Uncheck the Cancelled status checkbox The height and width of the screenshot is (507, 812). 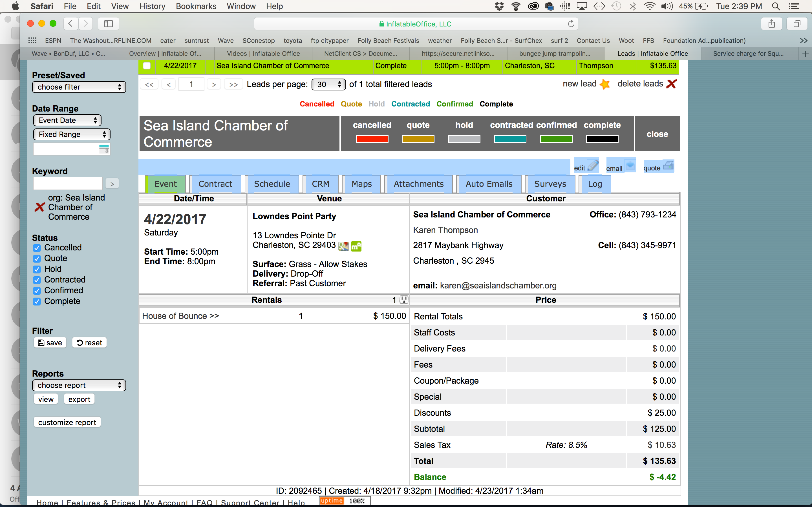(37, 248)
